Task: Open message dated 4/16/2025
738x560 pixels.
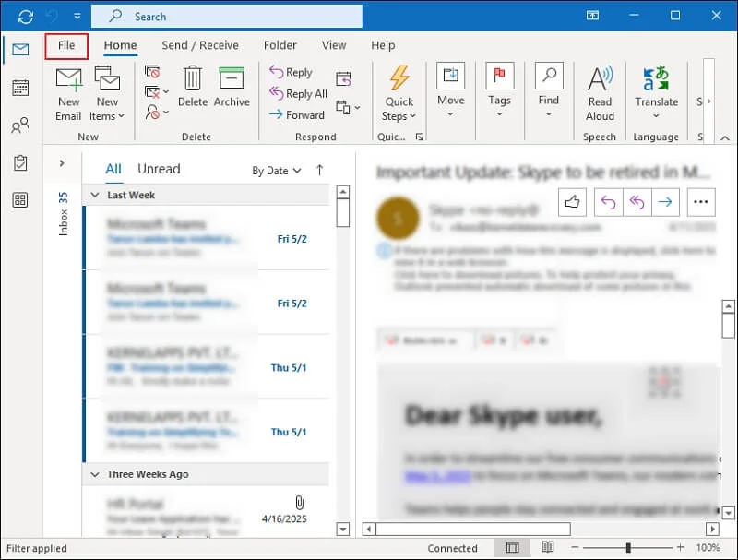Action: [x=205, y=513]
